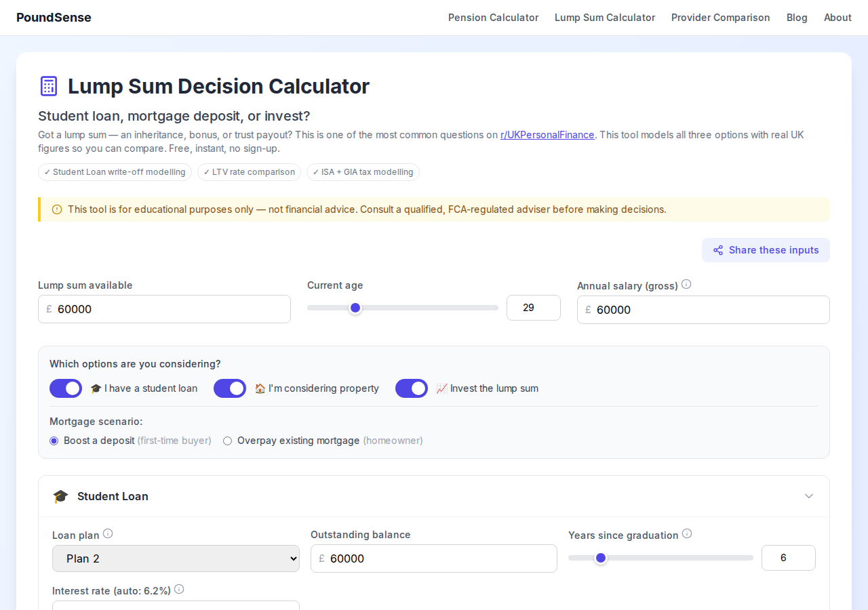Turn off the I'm considering property toggle

(230, 388)
